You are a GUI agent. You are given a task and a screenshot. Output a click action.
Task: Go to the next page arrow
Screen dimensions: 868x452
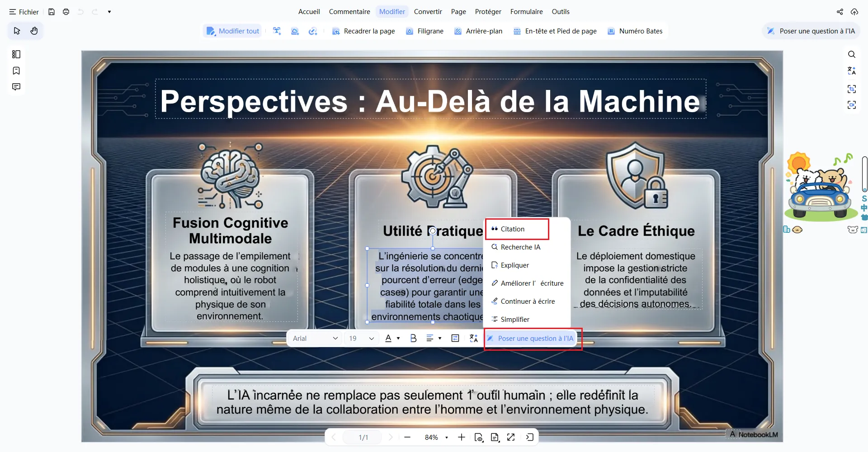coord(391,437)
